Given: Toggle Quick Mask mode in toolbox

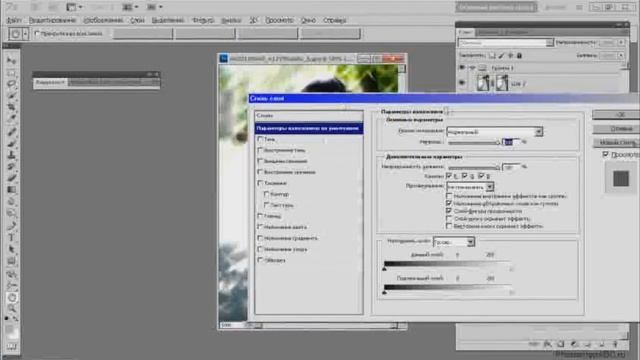Looking at the screenshot, I should [x=11, y=347].
